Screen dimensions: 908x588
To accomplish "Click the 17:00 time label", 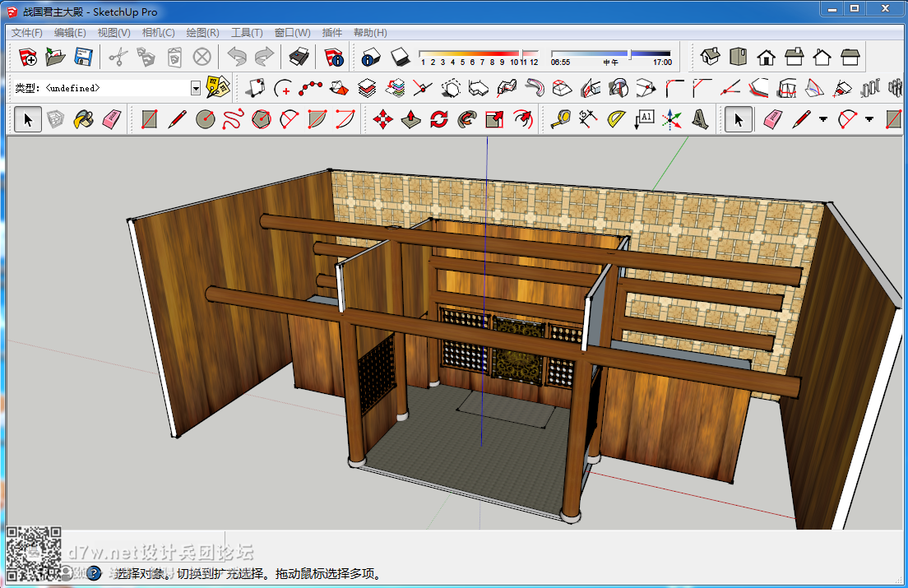I will 662,63.
